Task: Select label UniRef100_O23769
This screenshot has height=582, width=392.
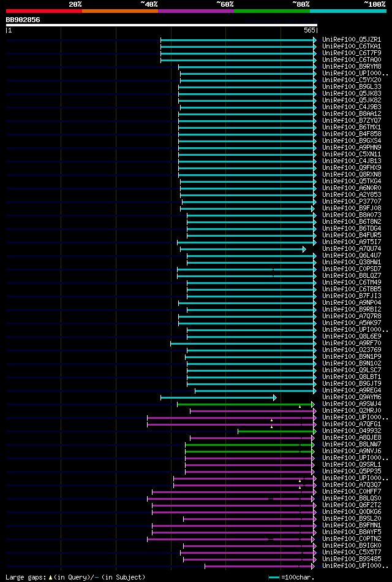Action: pyautogui.click(x=352, y=350)
